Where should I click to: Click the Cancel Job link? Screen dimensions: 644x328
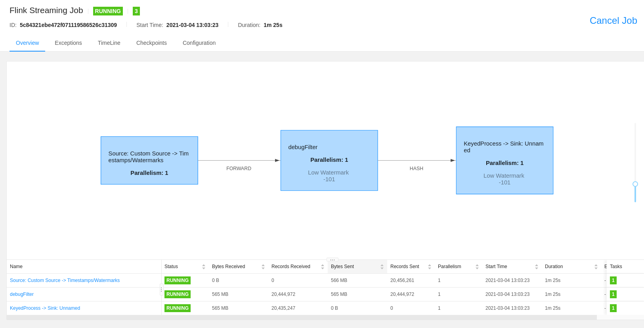[x=613, y=21]
